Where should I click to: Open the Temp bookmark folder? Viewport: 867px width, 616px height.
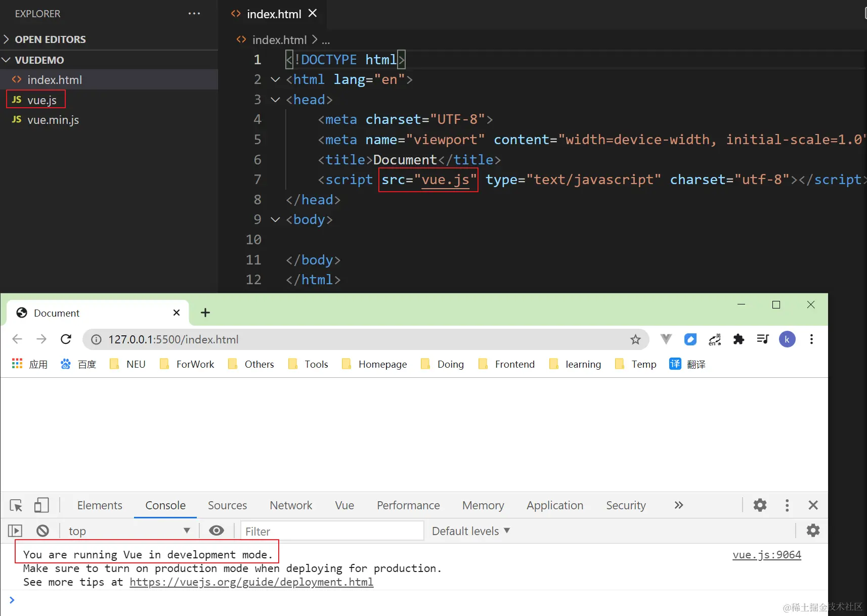(635, 364)
